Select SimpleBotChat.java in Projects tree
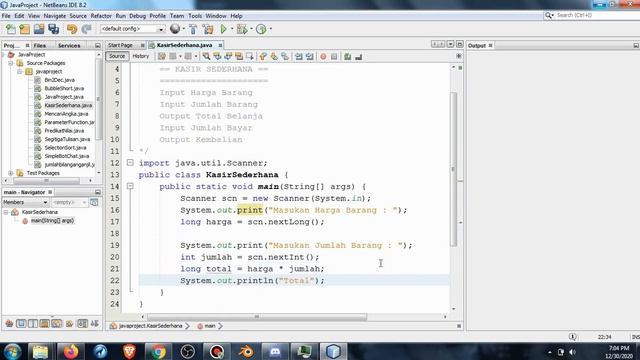The image size is (640, 360). [x=67, y=156]
